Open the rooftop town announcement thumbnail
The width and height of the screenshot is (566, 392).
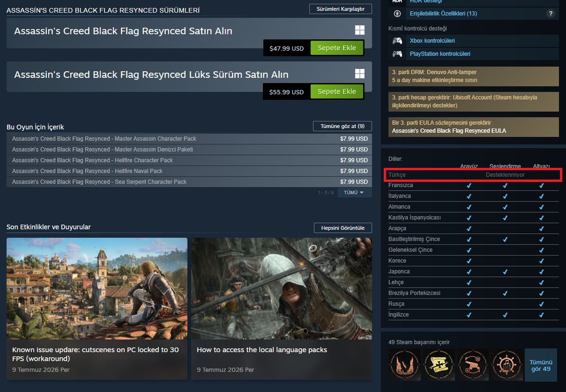coord(97,288)
